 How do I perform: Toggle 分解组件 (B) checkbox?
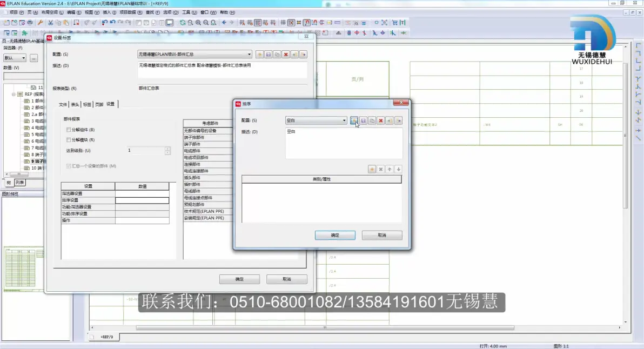pos(69,130)
